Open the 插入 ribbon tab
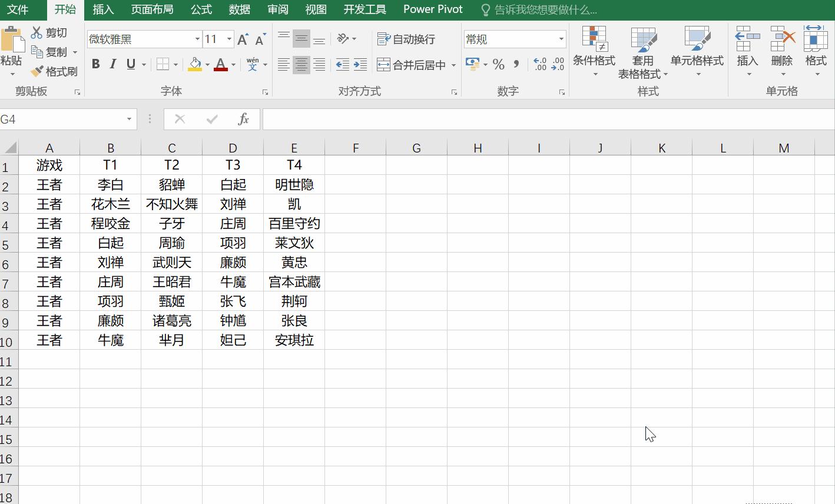 (104, 9)
